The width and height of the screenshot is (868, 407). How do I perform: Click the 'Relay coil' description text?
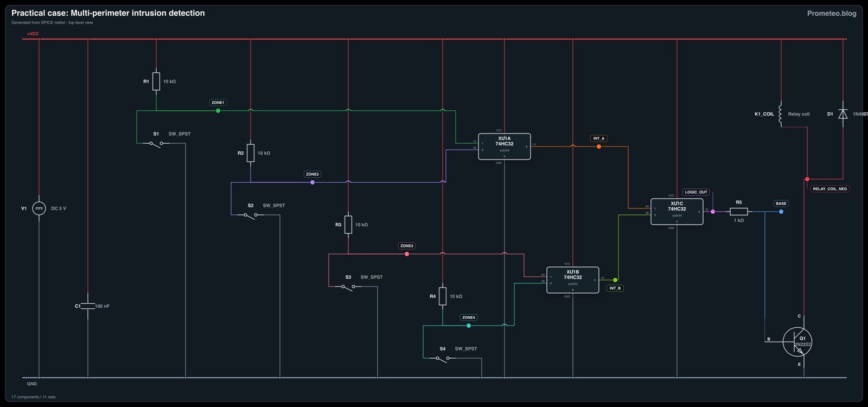click(799, 114)
